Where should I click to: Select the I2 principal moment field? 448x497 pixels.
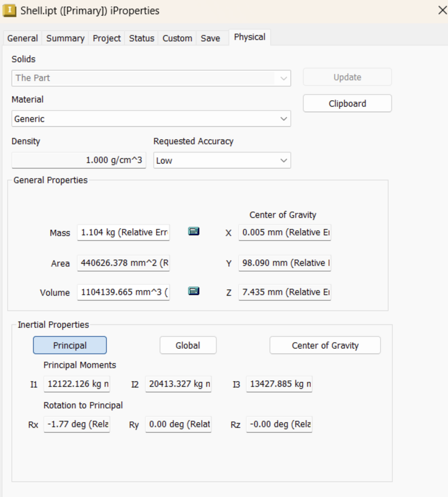[x=178, y=384]
